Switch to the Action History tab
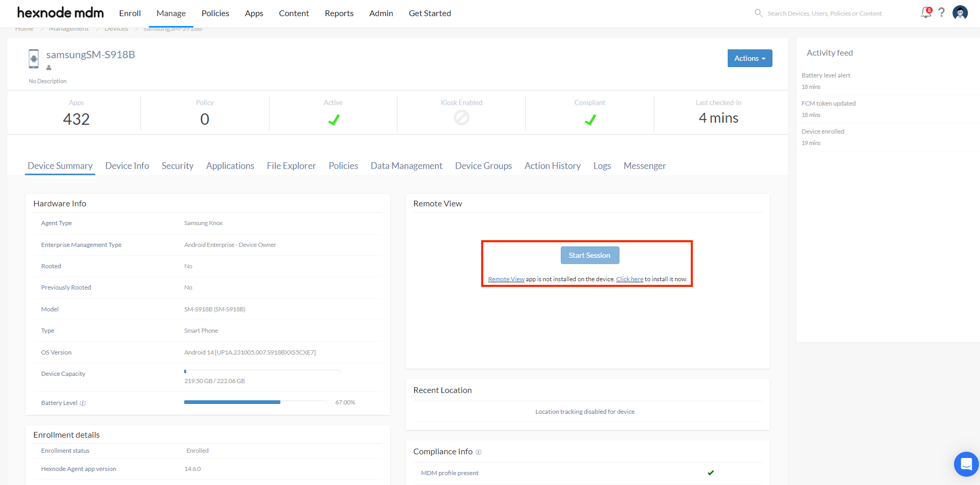The width and height of the screenshot is (980, 485). [552, 166]
